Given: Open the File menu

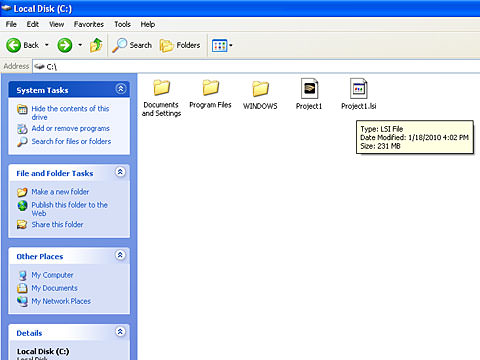Looking at the screenshot, I should 11,24.
